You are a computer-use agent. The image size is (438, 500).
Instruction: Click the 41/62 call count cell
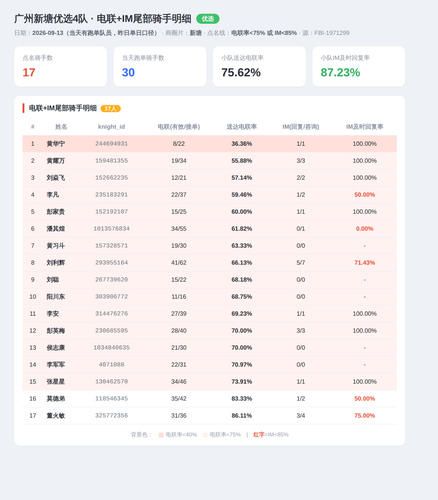pos(179,263)
